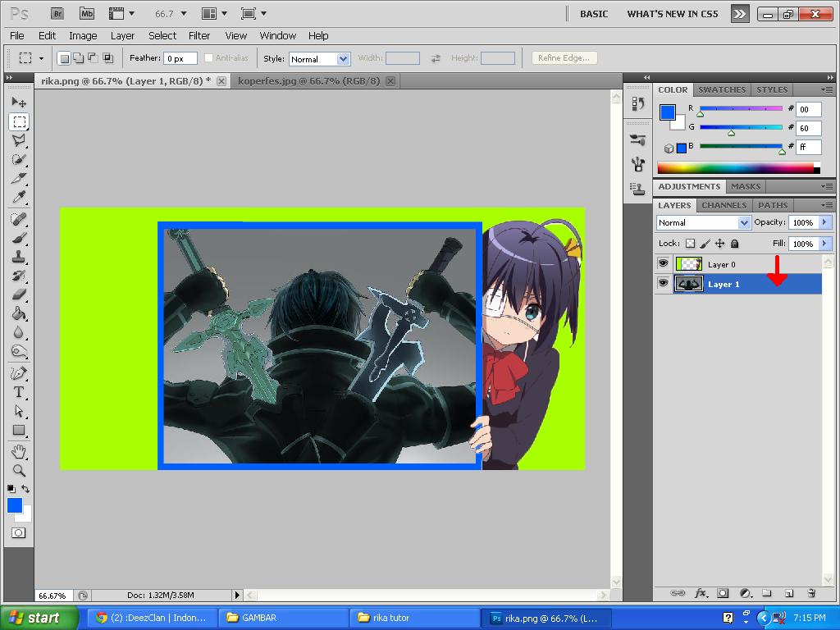Select the Type tool
Image resolution: width=840 pixels, height=630 pixels.
click(x=19, y=391)
